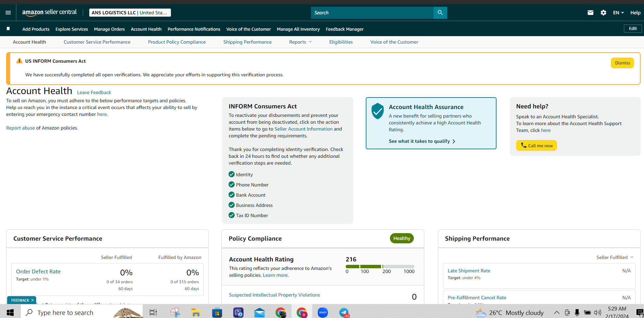Open Performance Notifications in favorites bar

click(x=194, y=29)
